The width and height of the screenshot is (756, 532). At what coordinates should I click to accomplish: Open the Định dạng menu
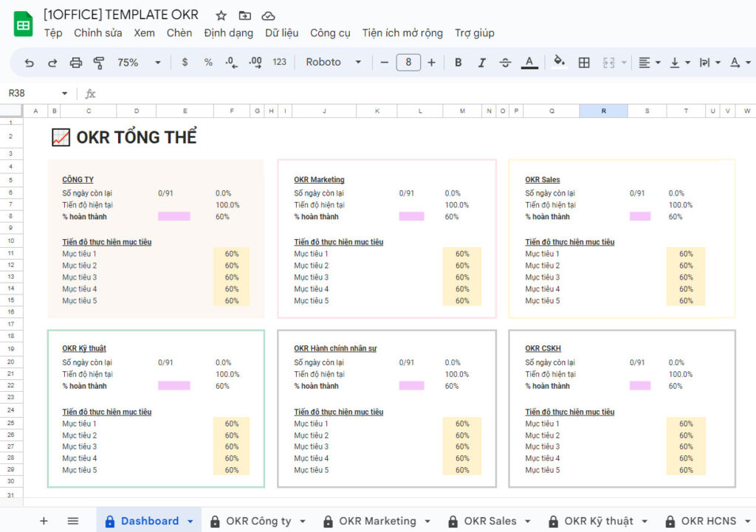click(x=229, y=33)
